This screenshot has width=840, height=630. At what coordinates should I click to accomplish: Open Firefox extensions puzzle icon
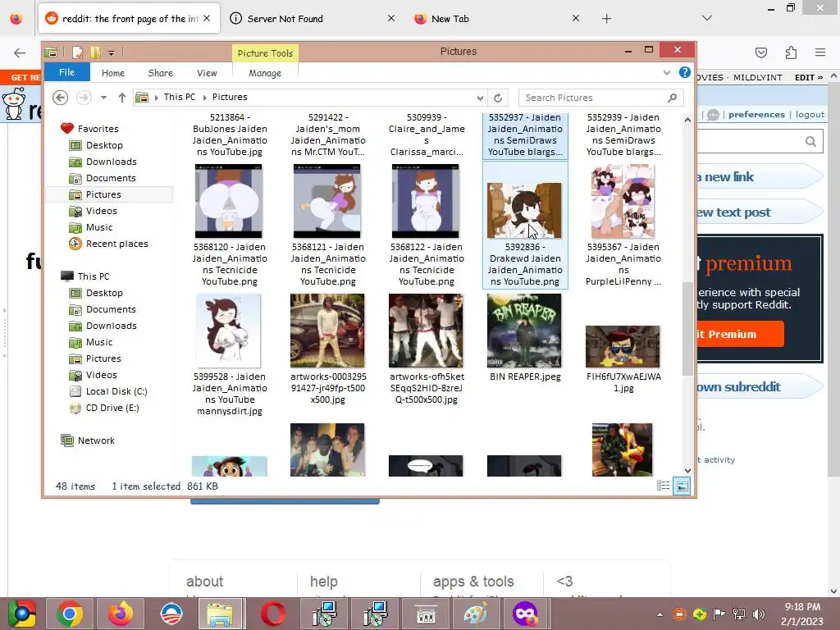[x=791, y=52]
